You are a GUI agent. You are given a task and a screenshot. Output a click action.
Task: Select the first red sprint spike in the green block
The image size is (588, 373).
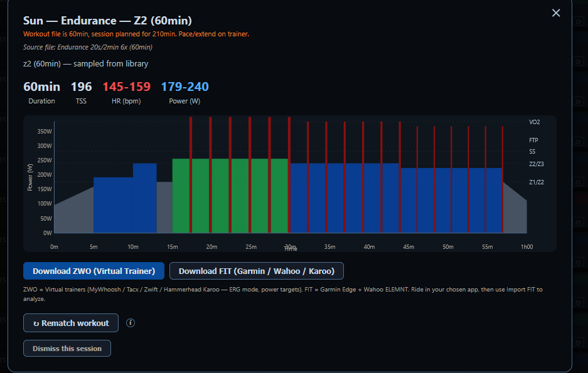pyautogui.click(x=191, y=175)
